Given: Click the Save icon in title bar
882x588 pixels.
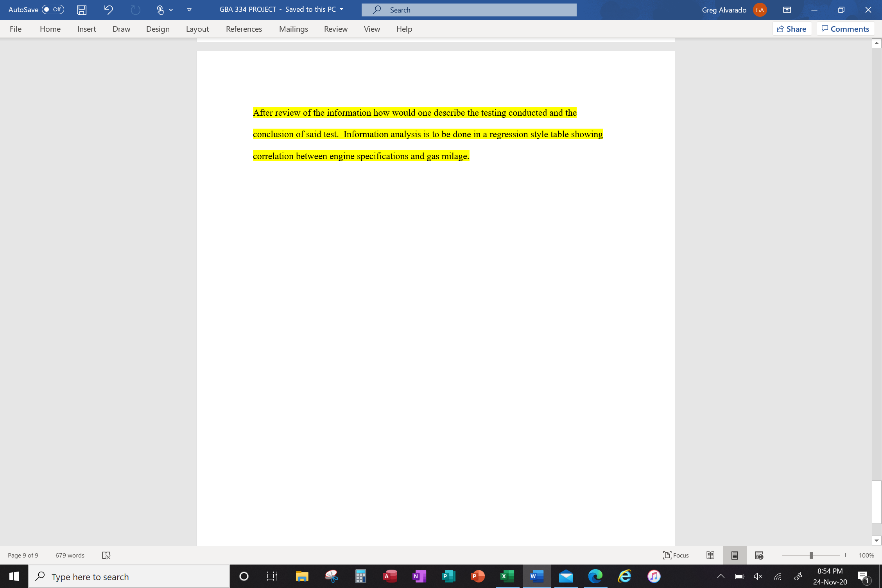Looking at the screenshot, I should tap(81, 10).
